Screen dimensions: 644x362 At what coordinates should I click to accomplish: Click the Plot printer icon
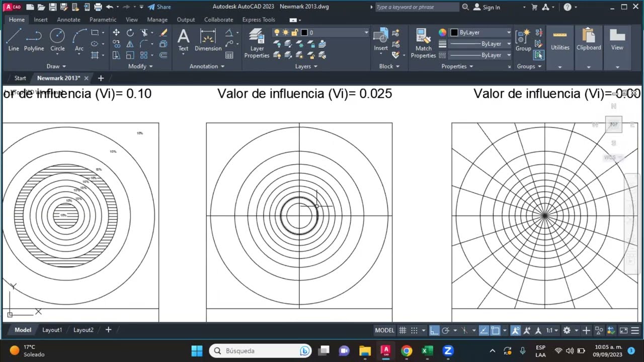98,7
